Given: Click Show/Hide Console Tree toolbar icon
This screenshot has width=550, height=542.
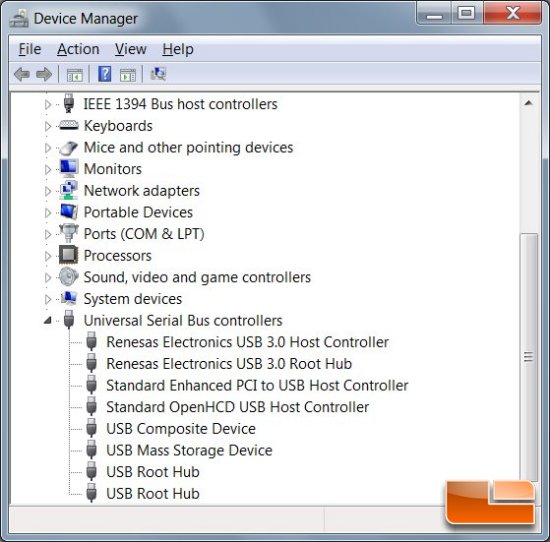Looking at the screenshot, I should [75, 75].
